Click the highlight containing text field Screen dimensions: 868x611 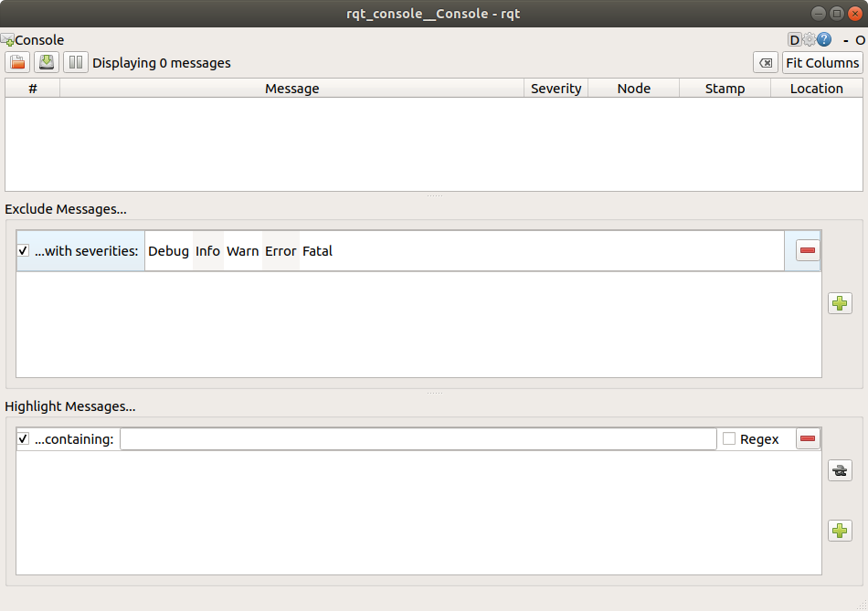coord(418,439)
